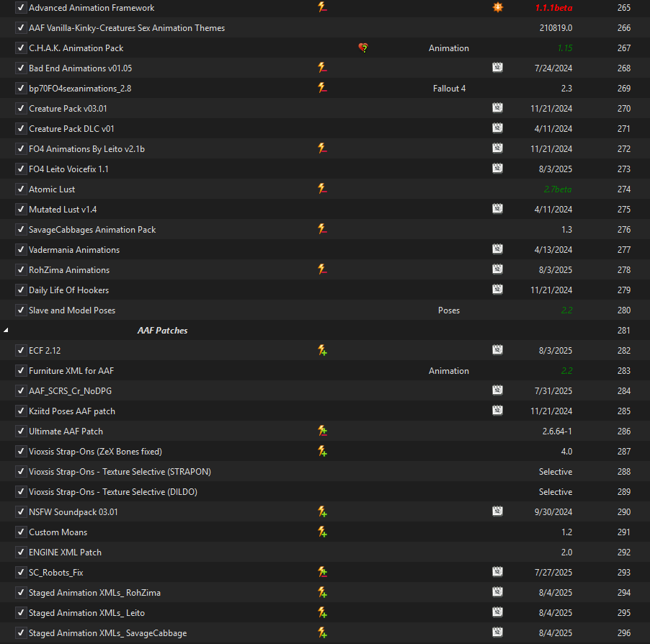Click the conflict icon for SavageCabbages Animation Pack

click(x=322, y=229)
